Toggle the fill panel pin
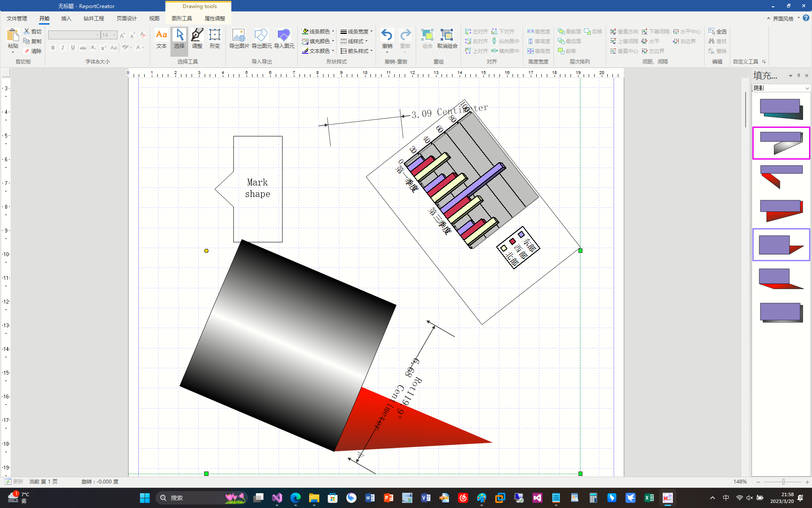The image size is (812, 508). click(798, 75)
